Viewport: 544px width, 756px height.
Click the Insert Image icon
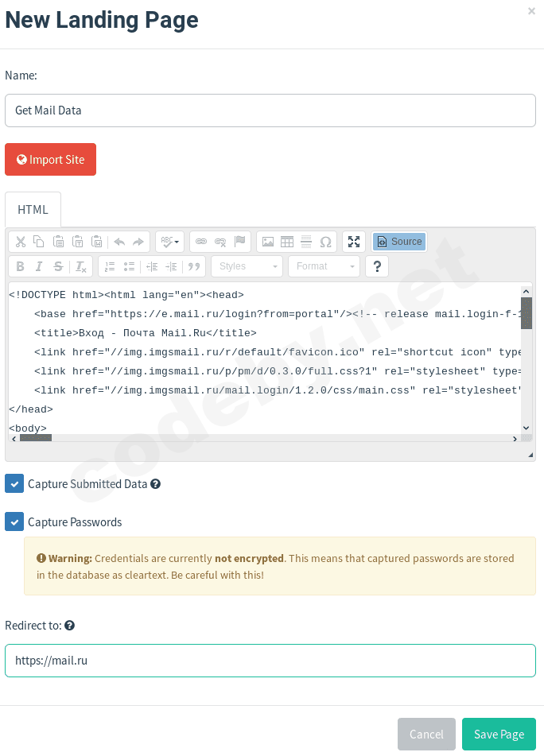click(268, 242)
